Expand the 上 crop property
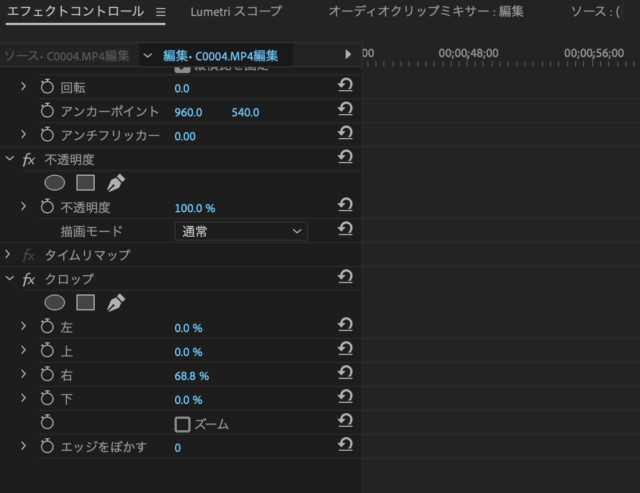 [23, 350]
